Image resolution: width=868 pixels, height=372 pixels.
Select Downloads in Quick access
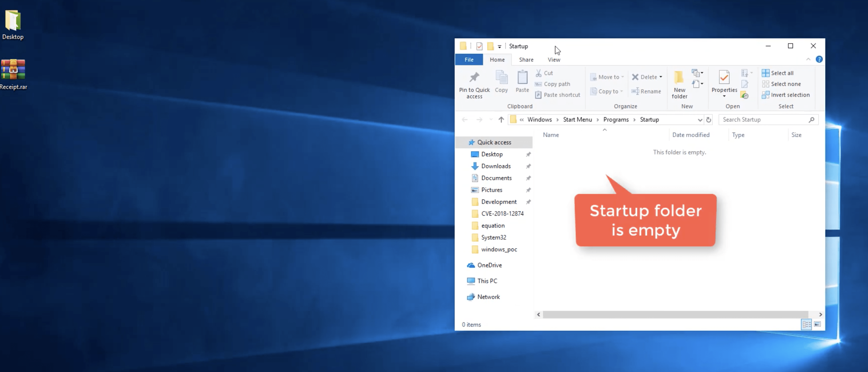click(496, 166)
